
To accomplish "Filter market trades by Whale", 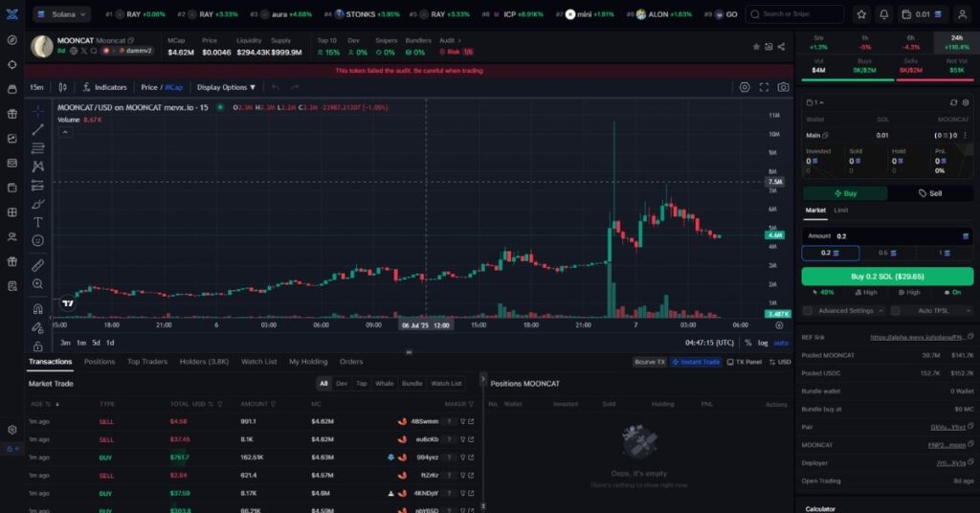I will [x=384, y=384].
